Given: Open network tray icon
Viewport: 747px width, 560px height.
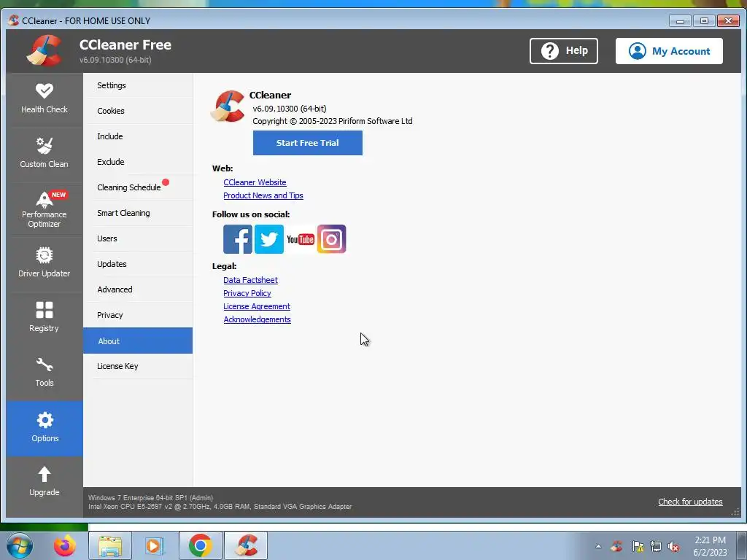Looking at the screenshot, I should tap(656, 546).
